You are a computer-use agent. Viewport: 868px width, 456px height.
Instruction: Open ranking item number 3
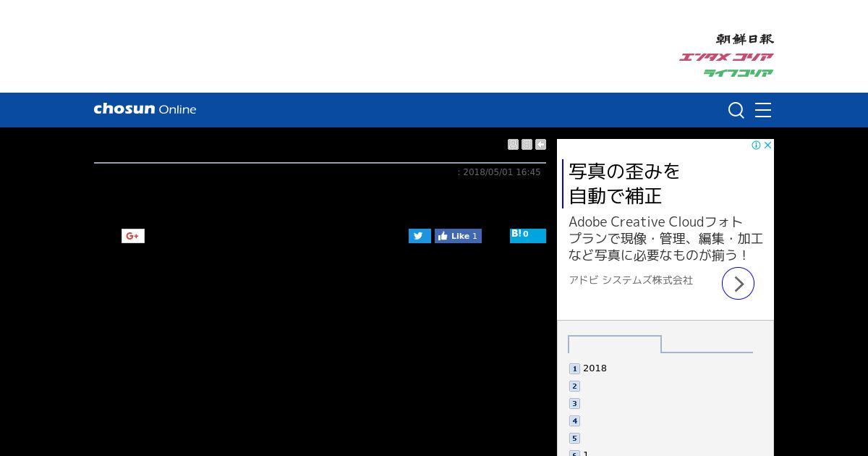click(x=574, y=403)
